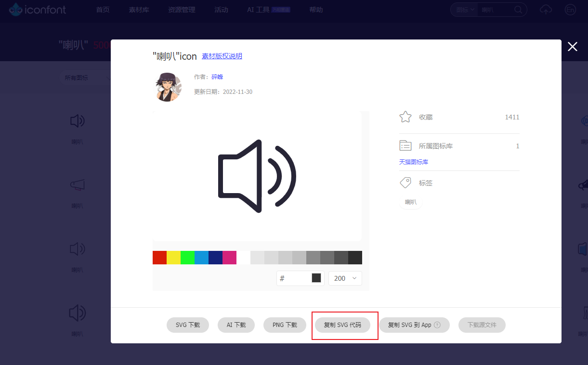Click the 收藏 count 1411

pyautogui.click(x=512, y=117)
